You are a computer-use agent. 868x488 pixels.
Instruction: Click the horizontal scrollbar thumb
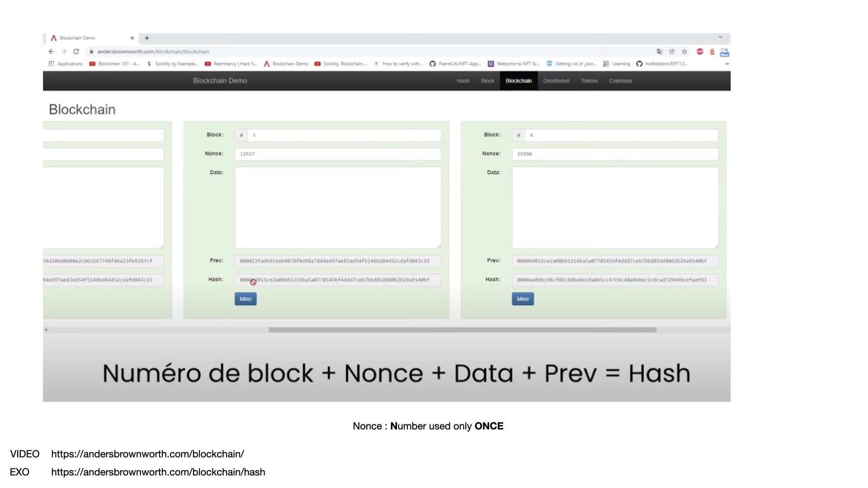point(462,330)
